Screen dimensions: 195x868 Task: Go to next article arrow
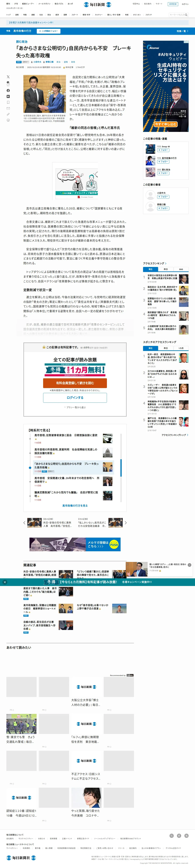(x=126, y=523)
